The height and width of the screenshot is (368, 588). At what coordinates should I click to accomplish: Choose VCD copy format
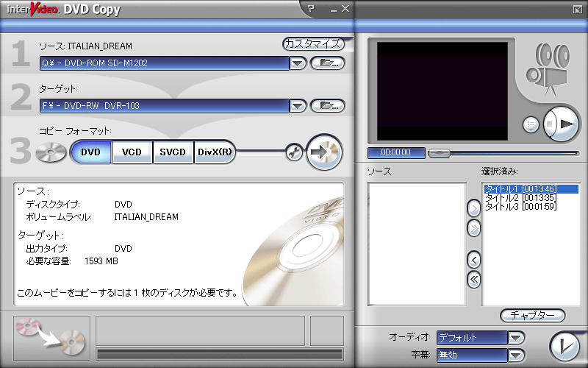(x=132, y=152)
